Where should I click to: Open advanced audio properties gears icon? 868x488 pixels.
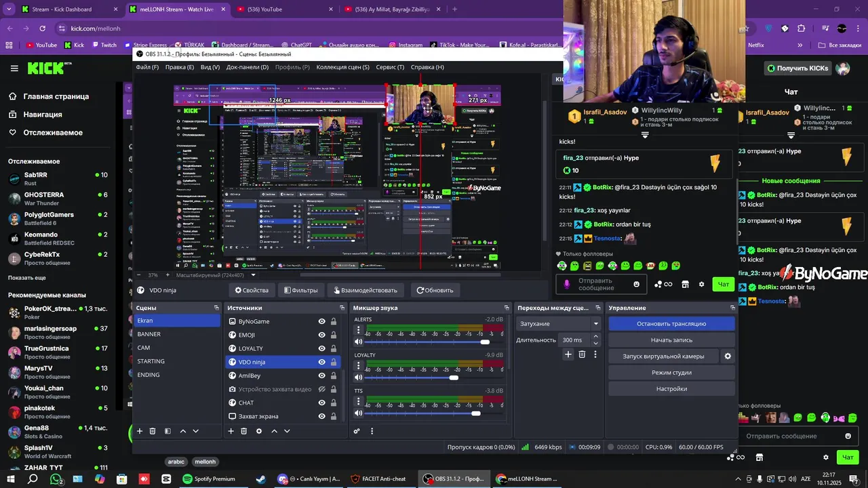click(357, 431)
